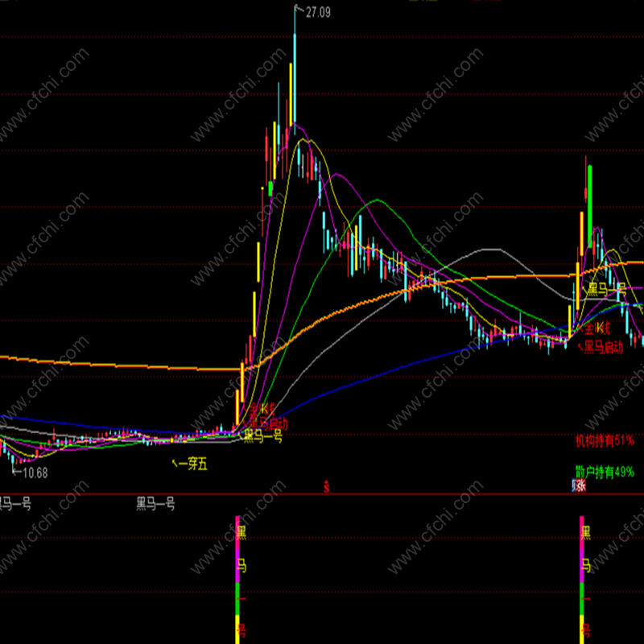Image resolution: width=644 pixels, height=644 pixels.
Task: Click the red 涨 icon
Action: (581, 486)
